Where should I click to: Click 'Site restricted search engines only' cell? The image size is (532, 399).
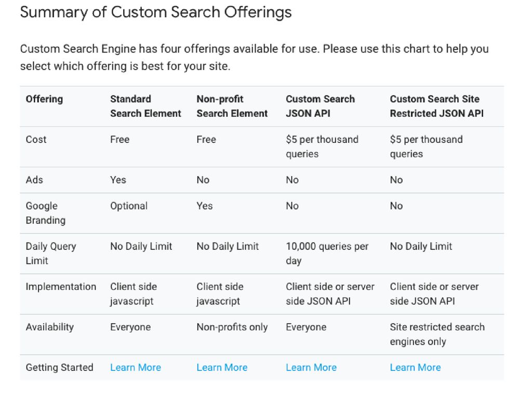click(437, 334)
